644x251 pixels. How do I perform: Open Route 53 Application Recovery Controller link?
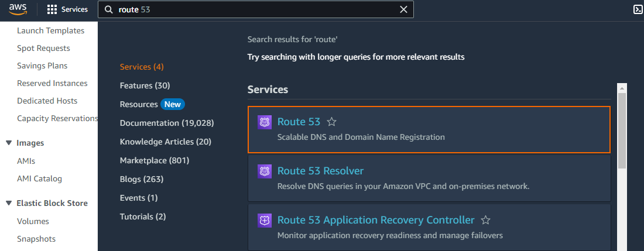coord(376,220)
